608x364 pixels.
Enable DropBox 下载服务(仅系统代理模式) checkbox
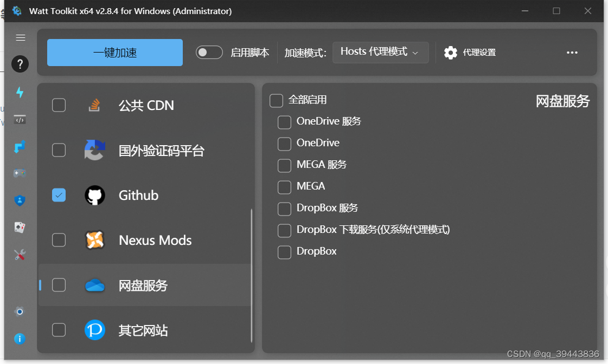(x=284, y=230)
